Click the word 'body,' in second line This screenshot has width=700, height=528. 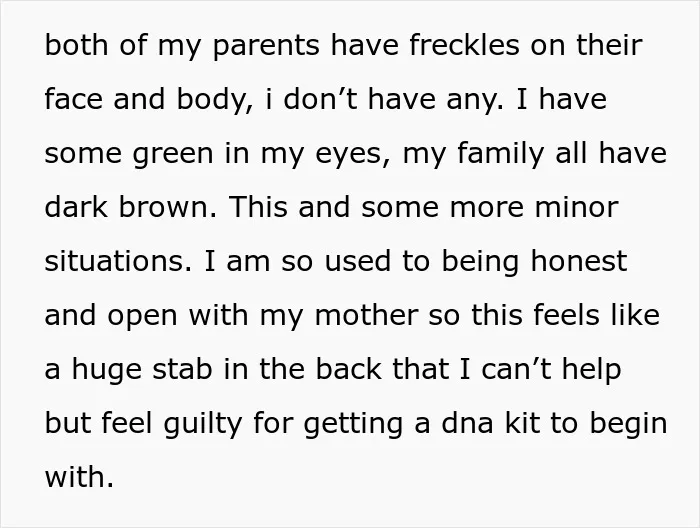[215, 100]
